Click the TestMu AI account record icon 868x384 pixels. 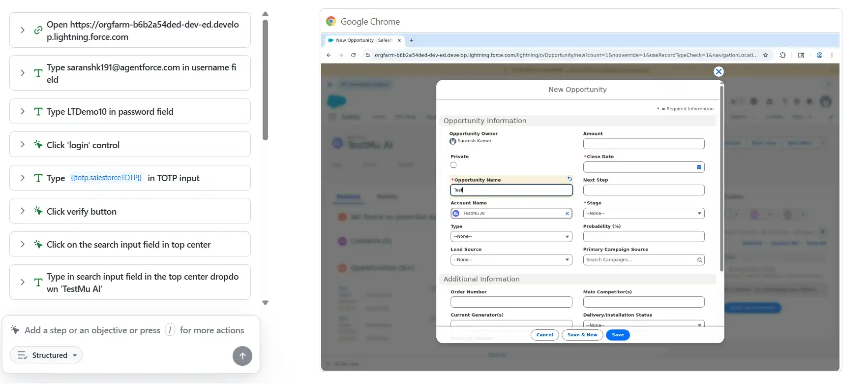pos(456,213)
